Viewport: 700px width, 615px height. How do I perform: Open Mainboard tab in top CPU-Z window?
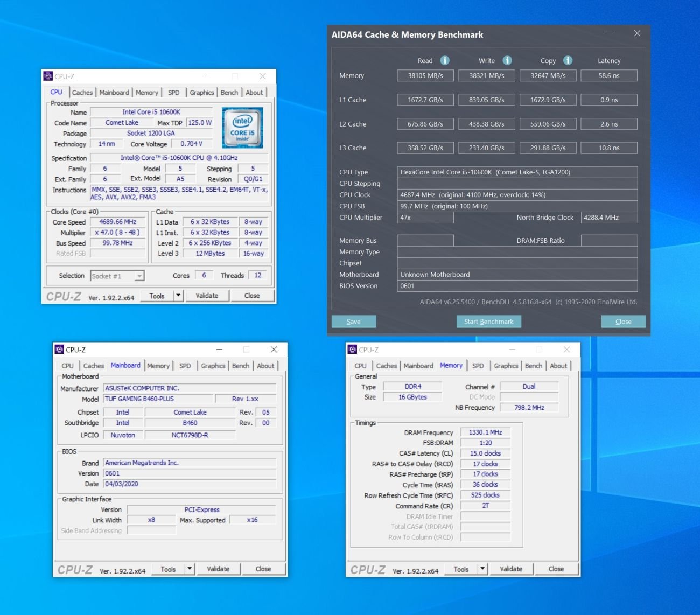tap(114, 93)
